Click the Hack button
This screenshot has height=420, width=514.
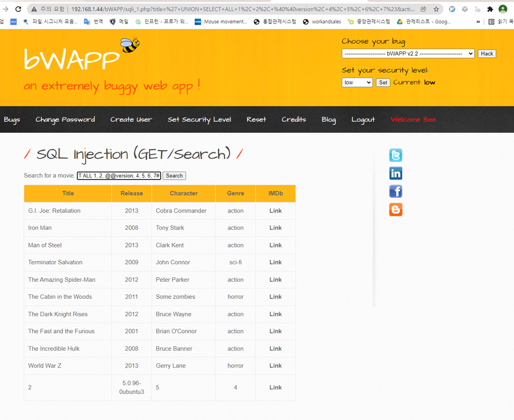point(487,54)
